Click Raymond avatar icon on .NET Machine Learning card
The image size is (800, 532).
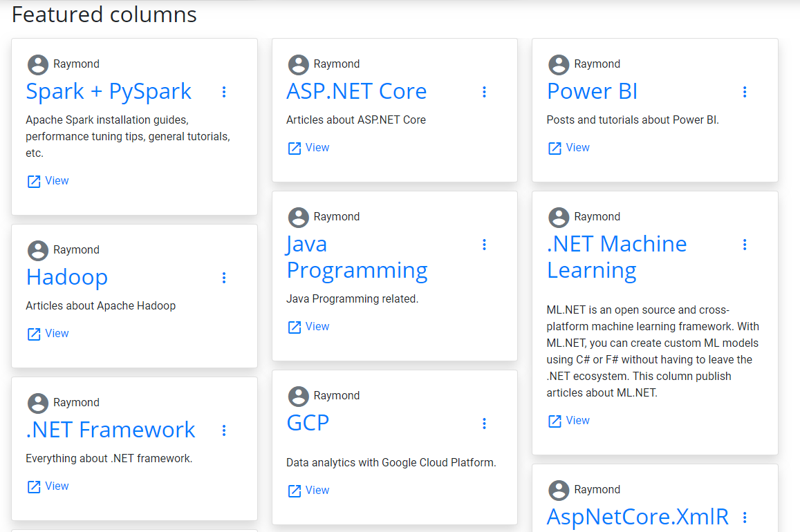point(559,218)
